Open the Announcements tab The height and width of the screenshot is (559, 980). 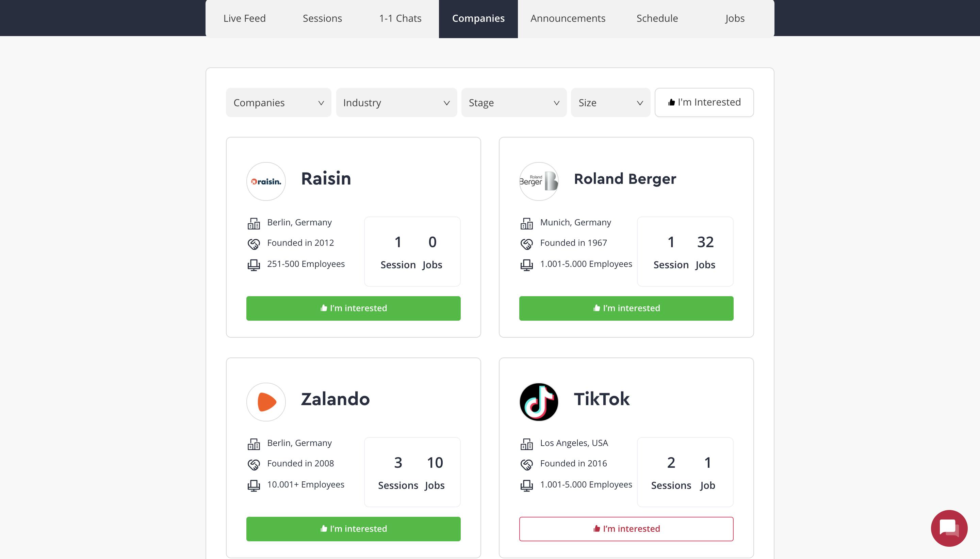pyautogui.click(x=568, y=18)
